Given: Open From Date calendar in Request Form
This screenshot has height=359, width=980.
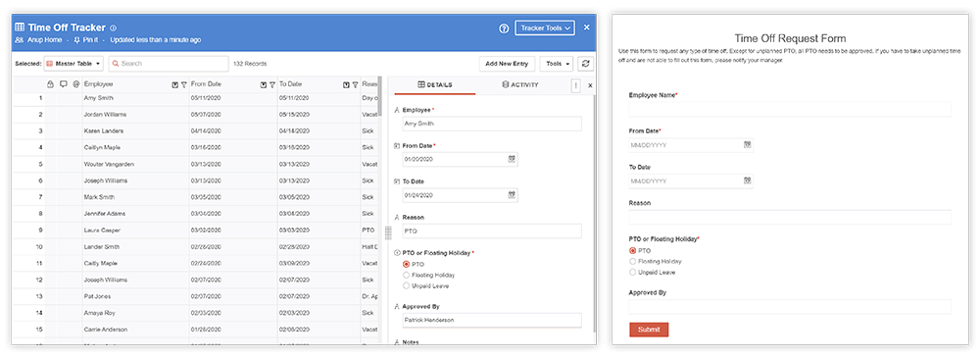Looking at the screenshot, I should pyautogui.click(x=747, y=144).
